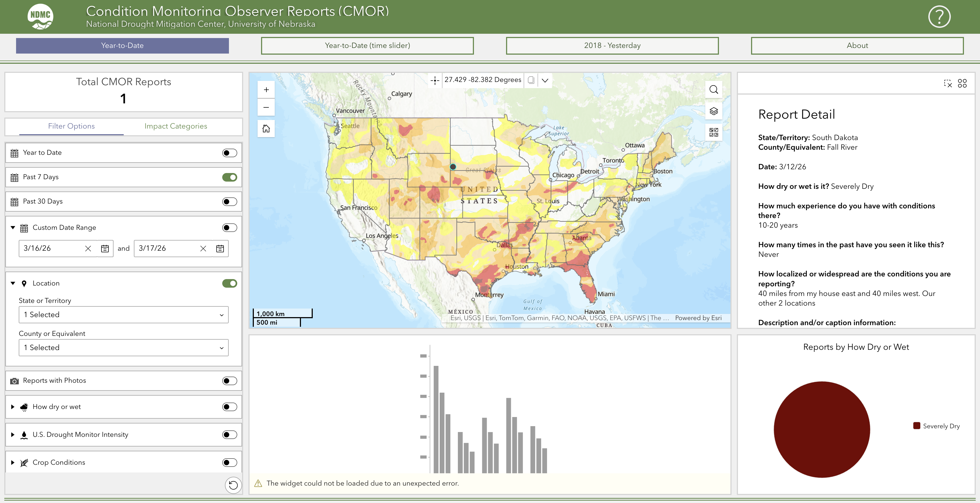The height and width of the screenshot is (503, 980).
Task: Click the help question mark icon
Action: [x=939, y=17]
